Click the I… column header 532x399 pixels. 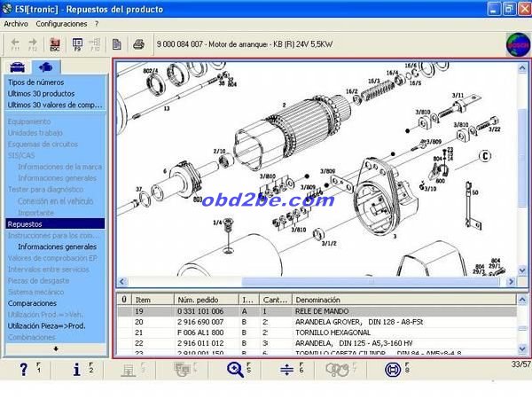[x=248, y=300]
